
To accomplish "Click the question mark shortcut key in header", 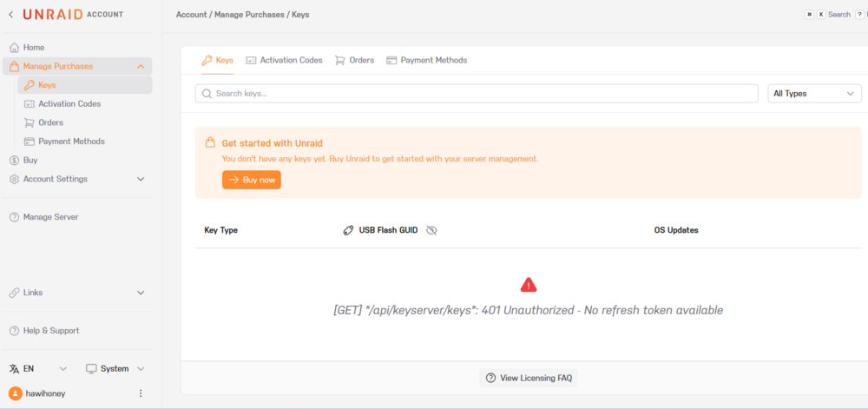I will pyautogui.click(x=859, y=15).
